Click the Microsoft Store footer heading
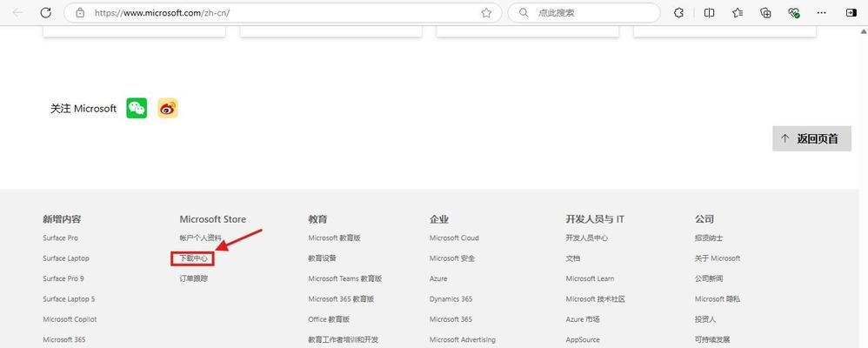Screen dimensions: 868x348 [x=212, y=219]
